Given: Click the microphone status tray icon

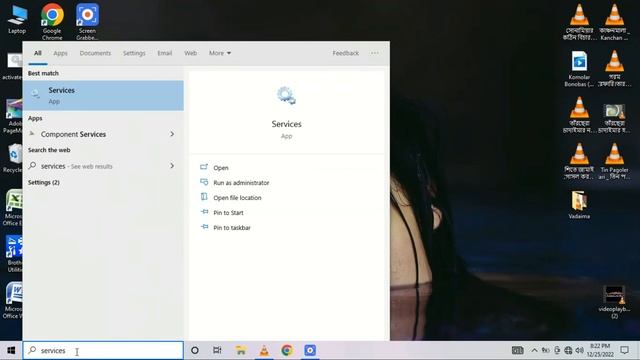Looking at the screenshot, I should (557, 350).
